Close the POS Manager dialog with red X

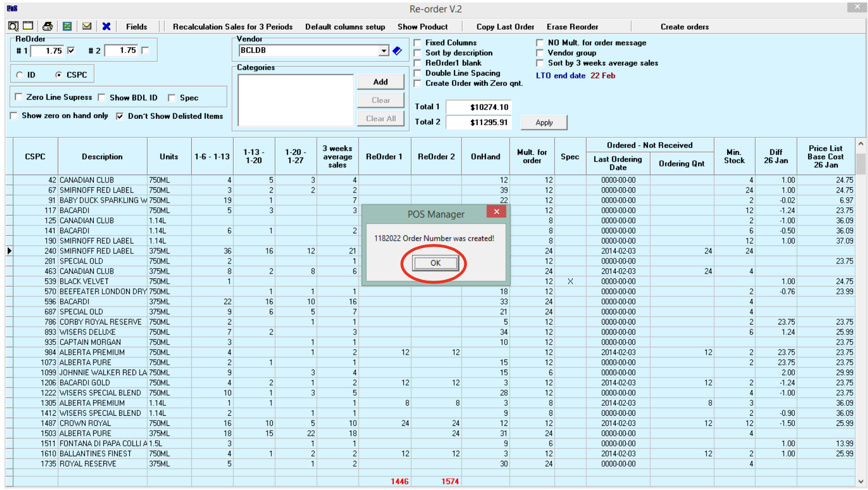[497, 212]
